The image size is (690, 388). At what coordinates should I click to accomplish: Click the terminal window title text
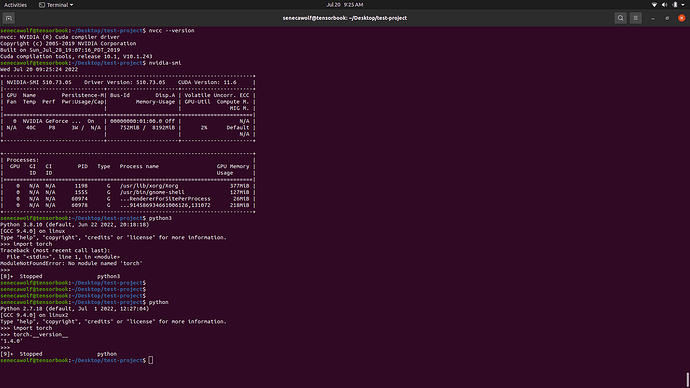coord(345,18)
